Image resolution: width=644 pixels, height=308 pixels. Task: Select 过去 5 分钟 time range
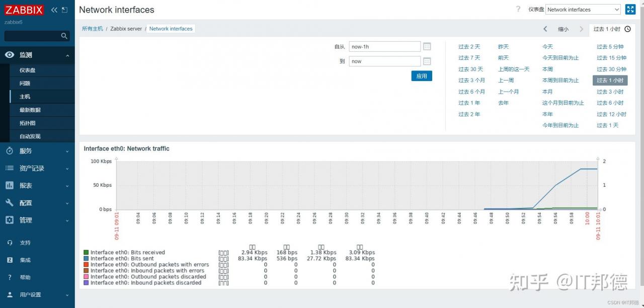tap(610, 46)
